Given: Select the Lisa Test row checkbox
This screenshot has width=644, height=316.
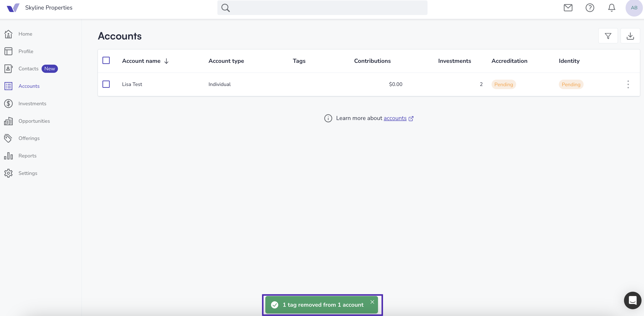Looking at the screenshot, I should click(106, 84).
